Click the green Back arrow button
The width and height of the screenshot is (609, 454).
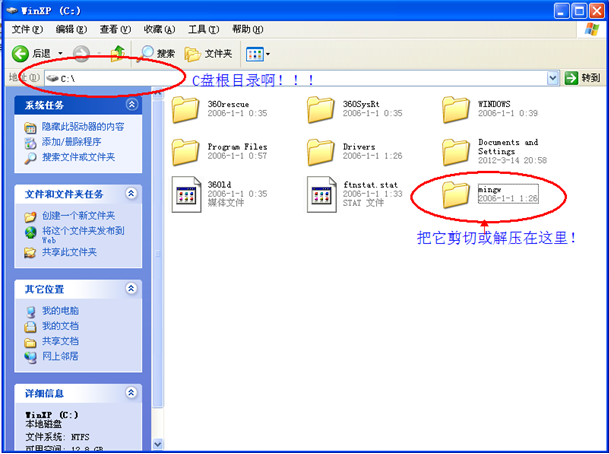pyautogui.click(x=20, y=54)
